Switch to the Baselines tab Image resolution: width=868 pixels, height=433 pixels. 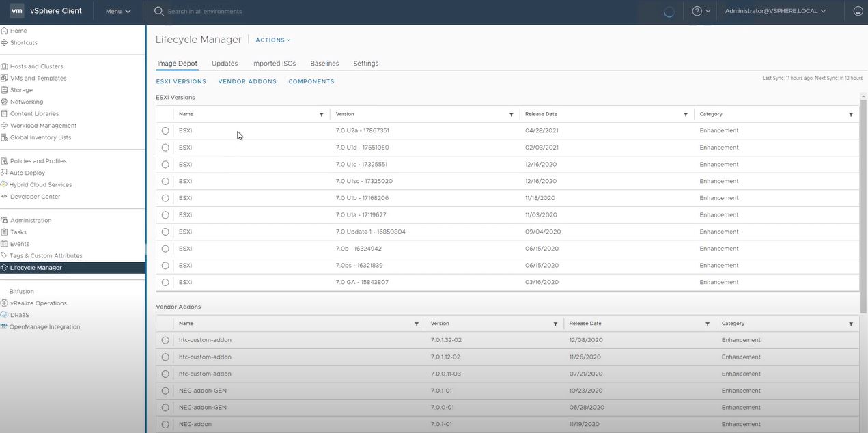pyautogui.click(x=324, y=63)
